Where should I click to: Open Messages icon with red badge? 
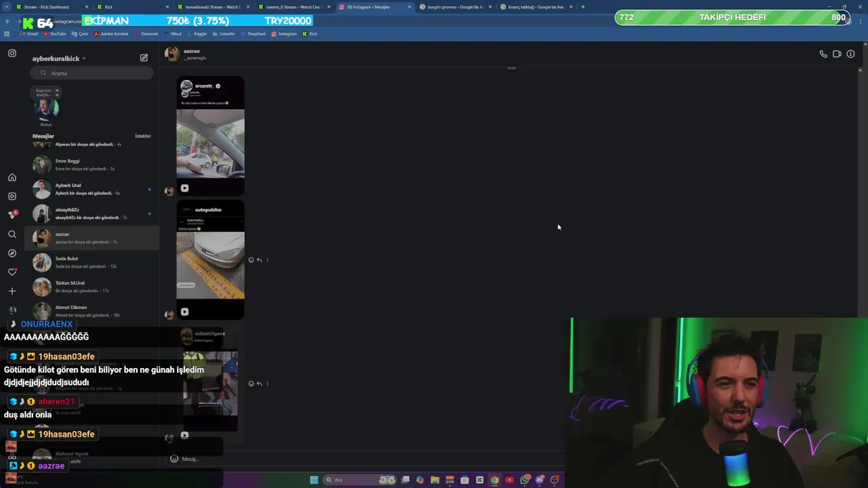coord(12,214)
